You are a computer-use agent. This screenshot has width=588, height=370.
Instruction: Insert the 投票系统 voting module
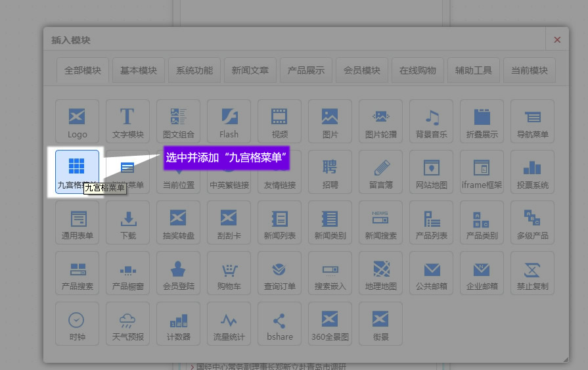532,172
